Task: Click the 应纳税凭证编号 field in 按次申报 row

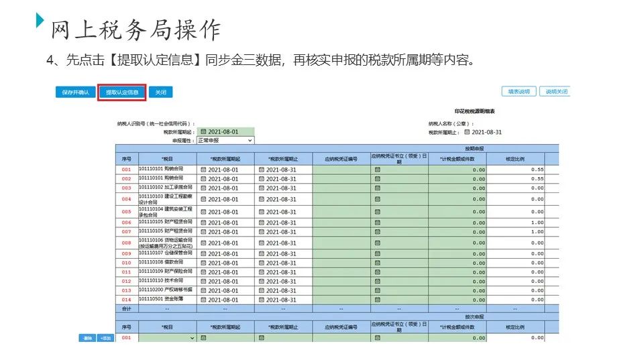Action: click(x=341, y=338)
